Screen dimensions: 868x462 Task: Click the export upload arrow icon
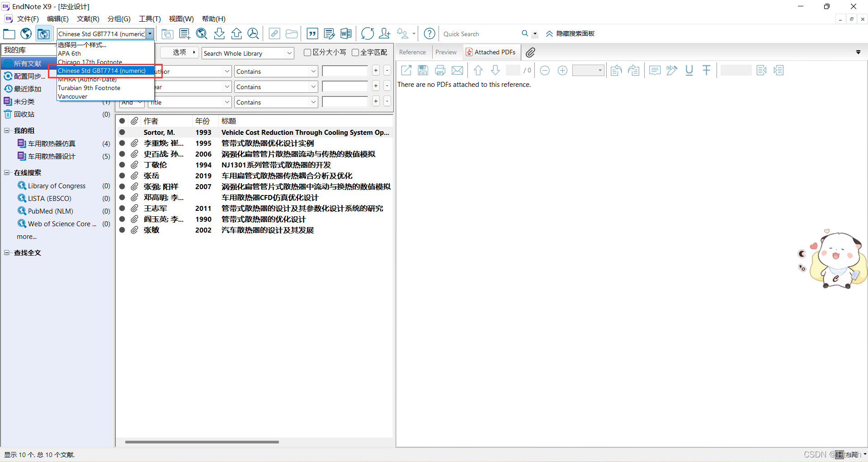(236, 34)
